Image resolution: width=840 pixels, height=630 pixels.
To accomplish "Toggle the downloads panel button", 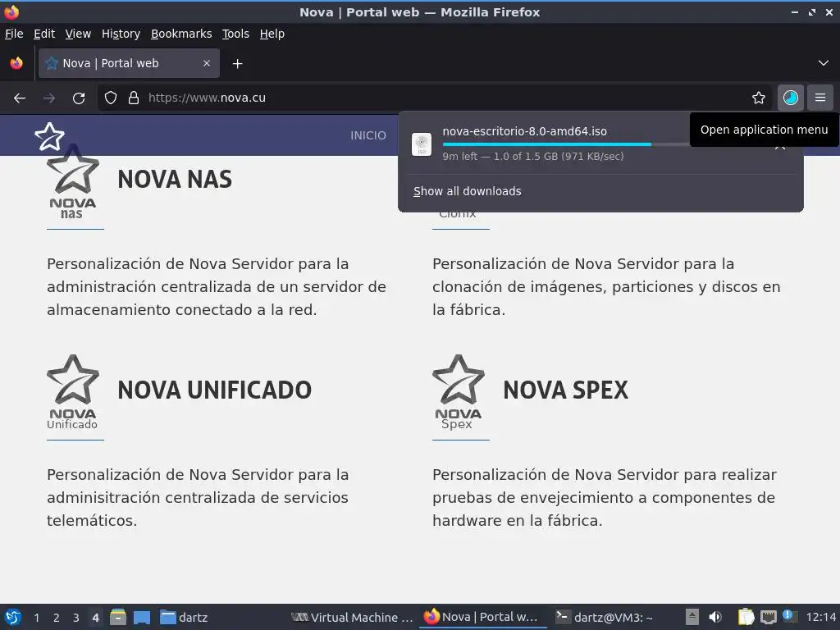I will [x=791, y=98].
